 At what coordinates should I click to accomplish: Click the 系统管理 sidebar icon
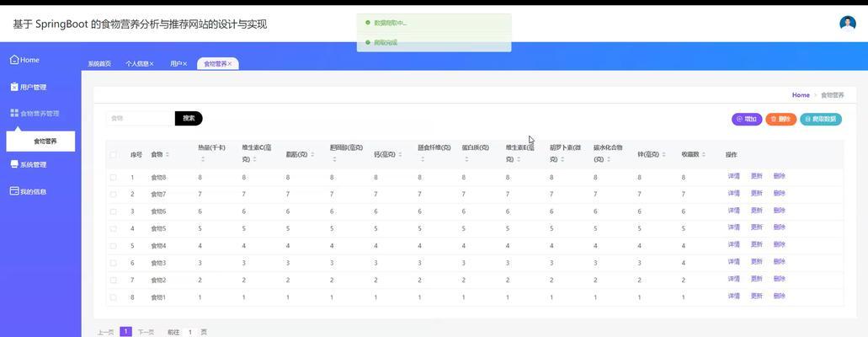14,164
